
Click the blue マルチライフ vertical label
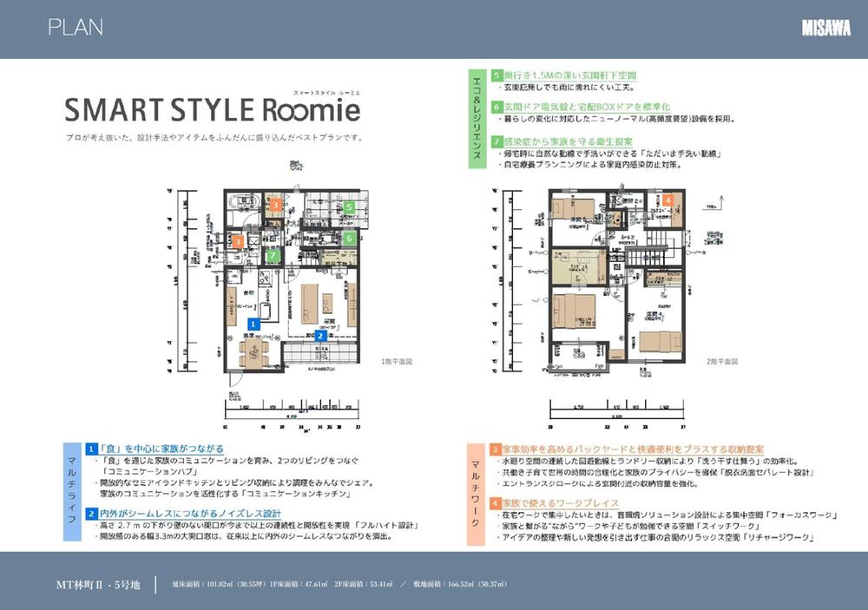[72, 491]
